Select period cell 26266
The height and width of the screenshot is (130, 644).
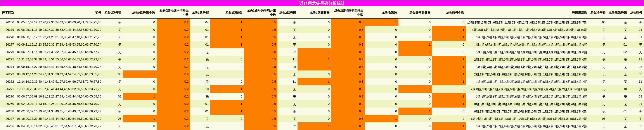point(10,126)
